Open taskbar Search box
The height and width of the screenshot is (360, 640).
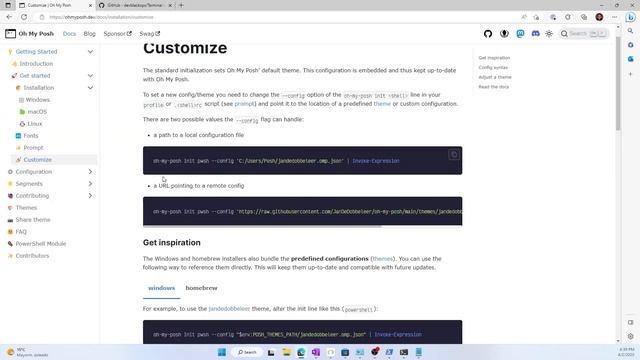point(247,352)
